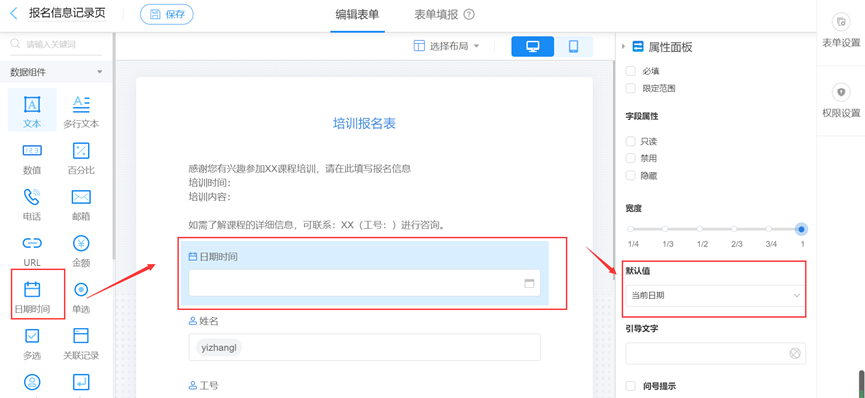
Task: Enable the 限定范围 checkbox
Action: [631, 88]
